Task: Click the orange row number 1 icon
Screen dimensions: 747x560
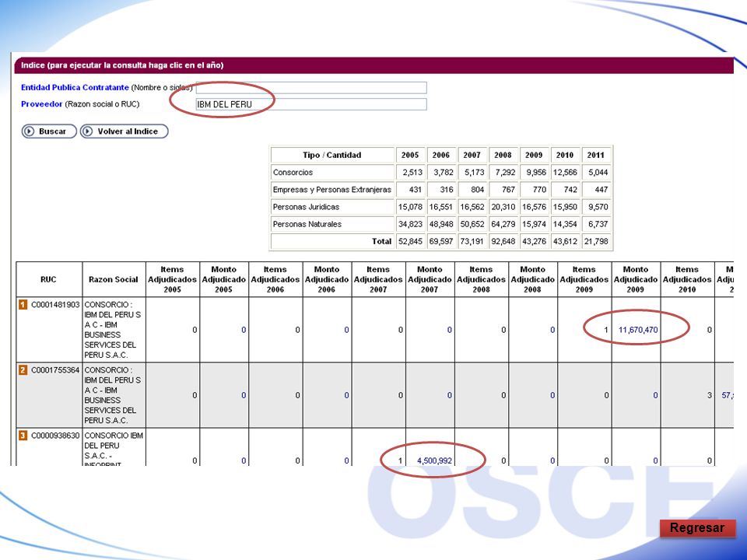Action: [x=23, y=304]
